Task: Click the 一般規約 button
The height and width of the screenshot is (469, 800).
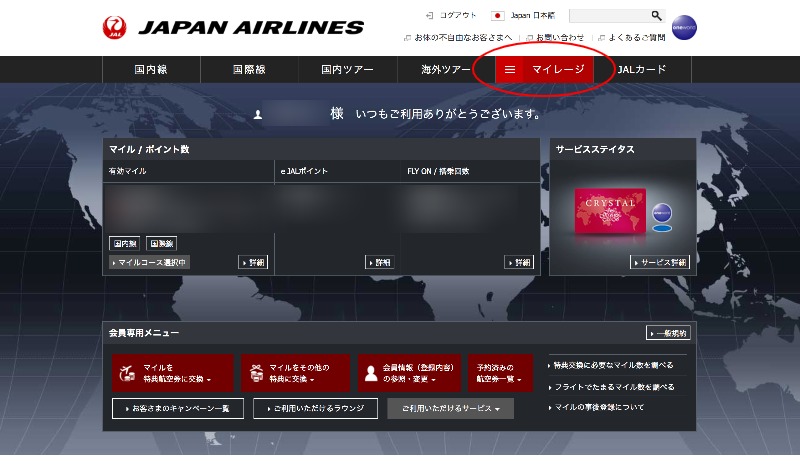Action: coord(668,333)
